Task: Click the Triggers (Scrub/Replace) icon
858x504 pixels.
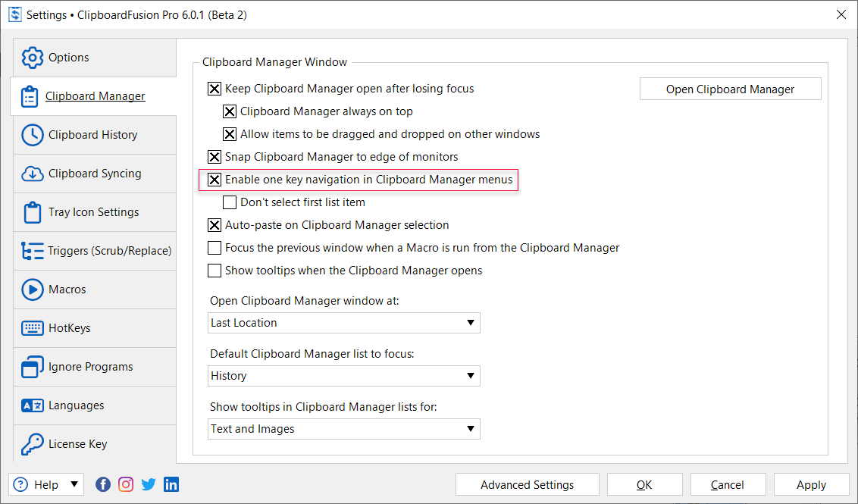Action: click(32, 251)
